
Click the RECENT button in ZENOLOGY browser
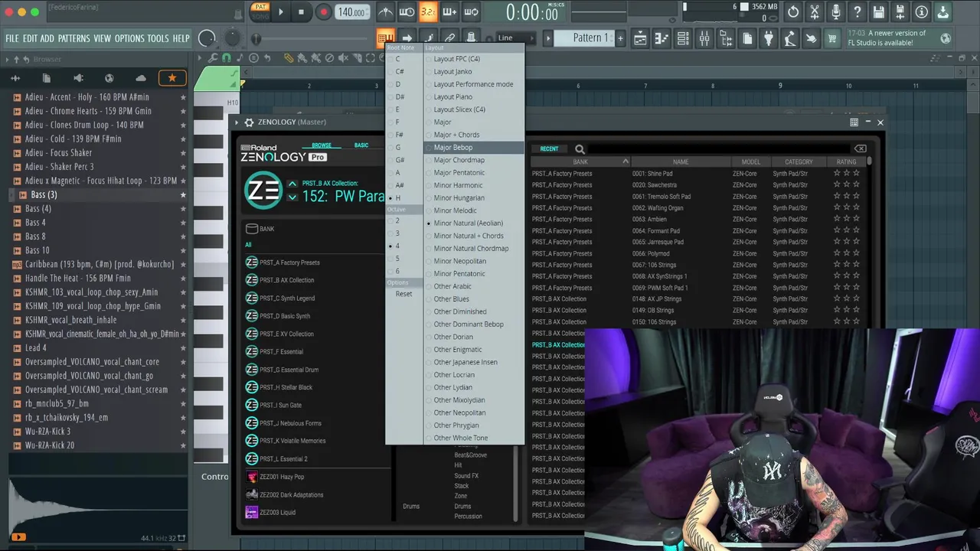coord(549,148)
